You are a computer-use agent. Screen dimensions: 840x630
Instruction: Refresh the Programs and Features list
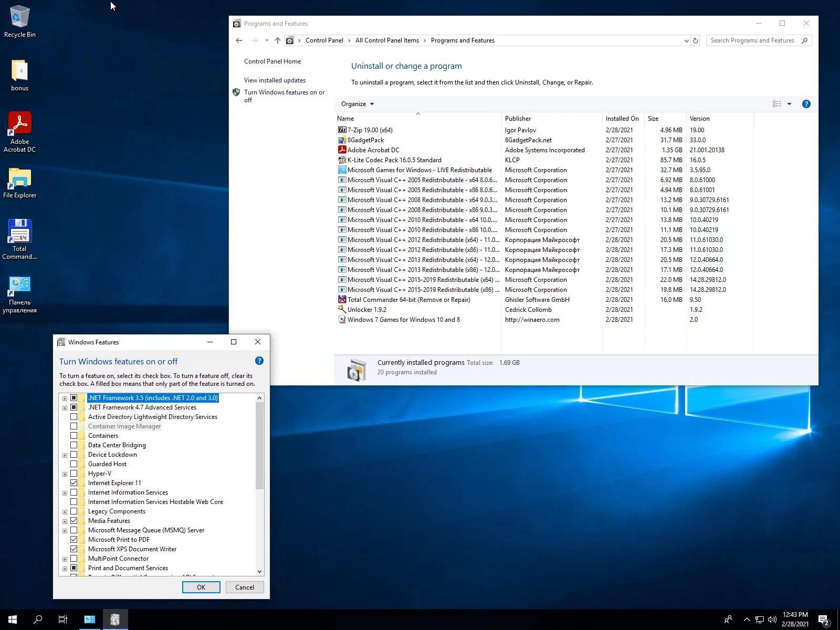coord(696,40)
